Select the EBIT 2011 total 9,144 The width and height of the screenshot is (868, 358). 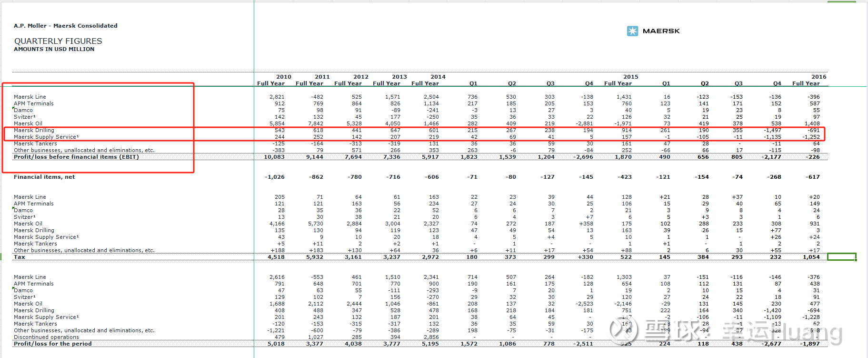pos(314,157)
